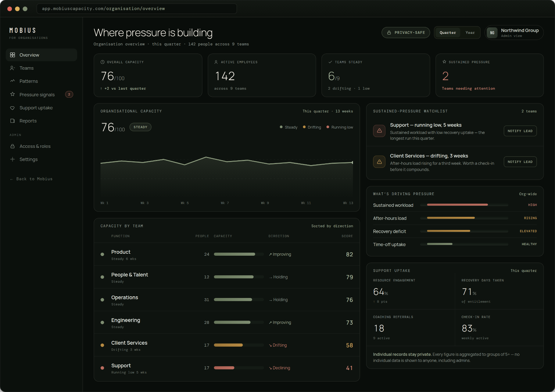Click the Support uptake heart icon
The height and width of the screenshot is (392, 555).
(x=13, y=108)
